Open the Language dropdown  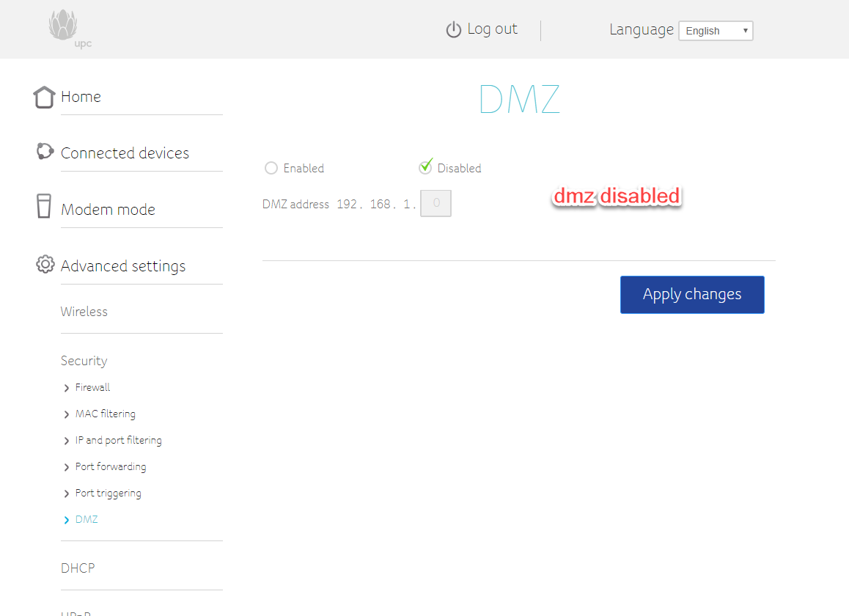(x=715, y=31)
